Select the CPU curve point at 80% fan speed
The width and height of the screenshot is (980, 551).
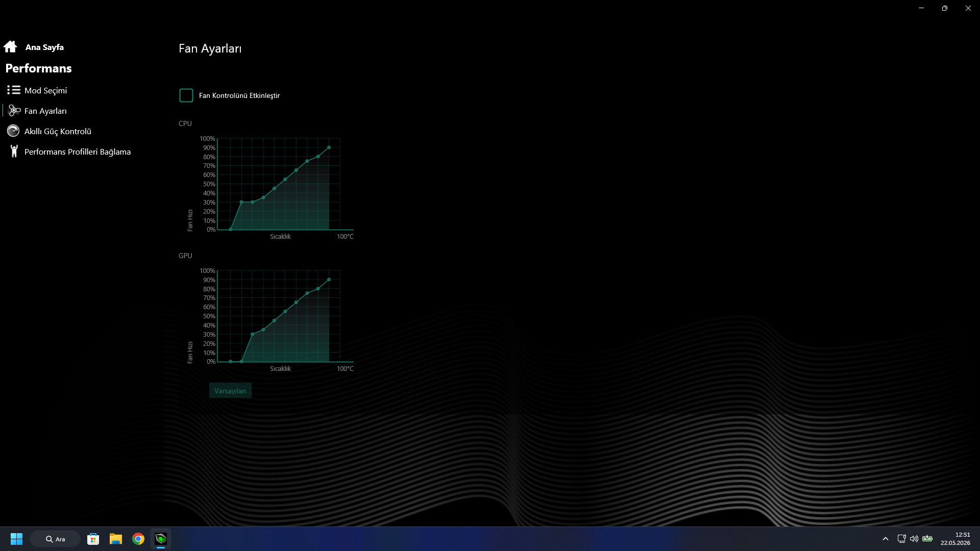(318, 157)
